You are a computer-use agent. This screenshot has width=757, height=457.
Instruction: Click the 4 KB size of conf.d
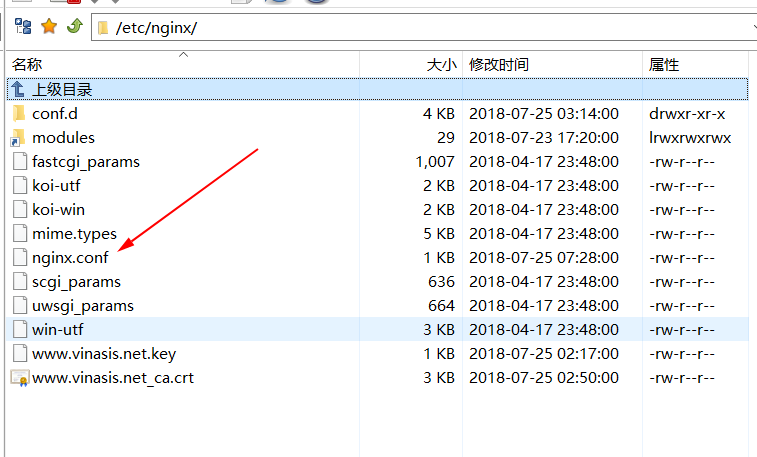click(x=439, y=114)
